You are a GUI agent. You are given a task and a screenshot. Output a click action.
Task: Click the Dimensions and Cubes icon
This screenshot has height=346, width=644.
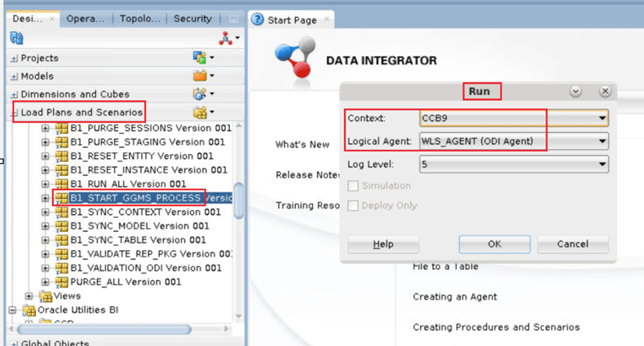click(200, 94)
